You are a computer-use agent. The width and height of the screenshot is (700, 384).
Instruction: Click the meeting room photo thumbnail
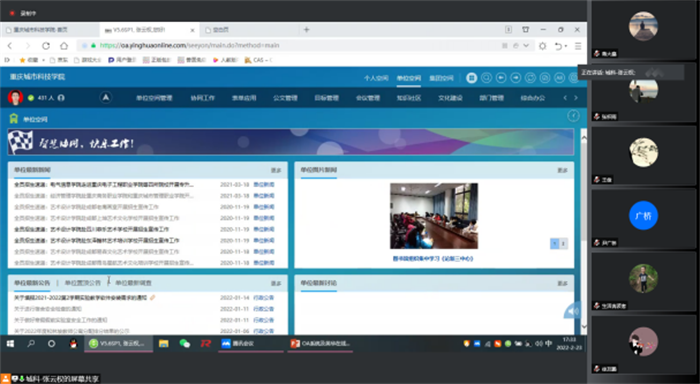434,216
